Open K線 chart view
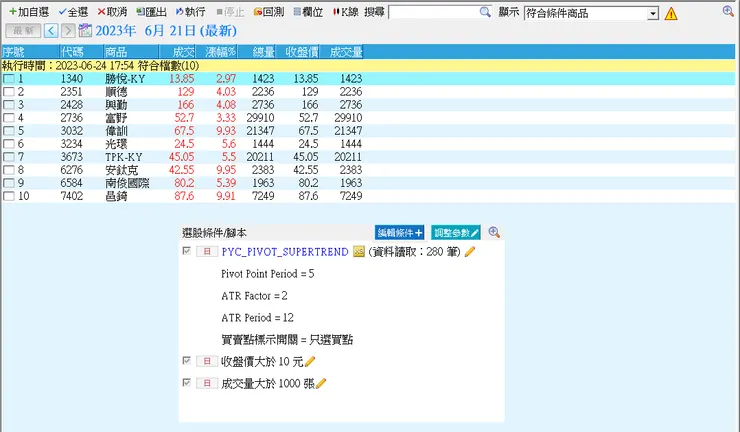 click(x=345, y=12)
